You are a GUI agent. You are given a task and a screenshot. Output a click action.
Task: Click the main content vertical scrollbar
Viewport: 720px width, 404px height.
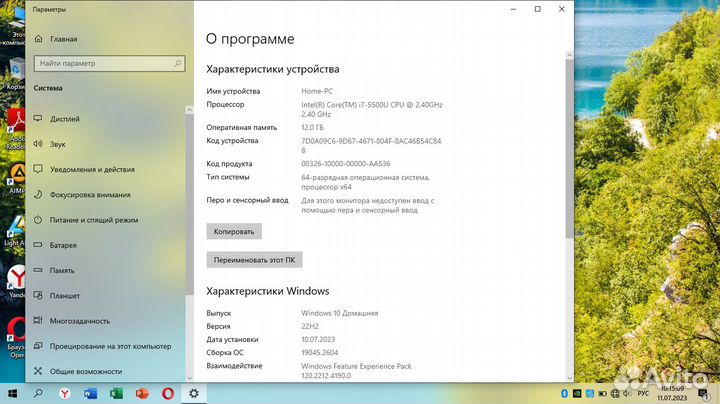569,148
